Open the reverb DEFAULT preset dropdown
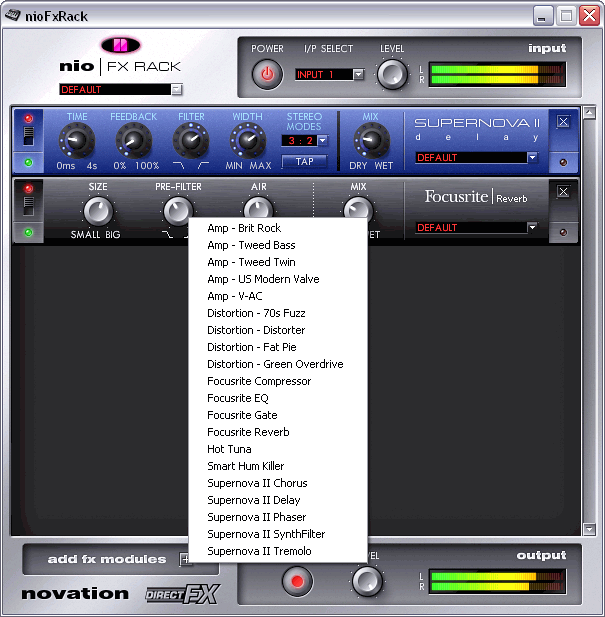 pos(532,227)
